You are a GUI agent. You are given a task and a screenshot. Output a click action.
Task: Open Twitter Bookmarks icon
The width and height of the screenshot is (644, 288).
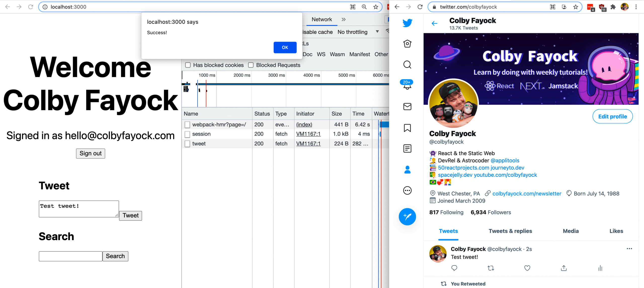click(407, 128)
